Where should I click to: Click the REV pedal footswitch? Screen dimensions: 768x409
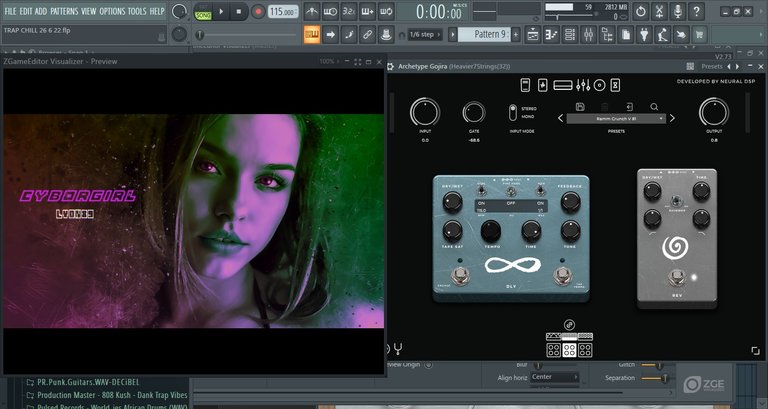676,277
